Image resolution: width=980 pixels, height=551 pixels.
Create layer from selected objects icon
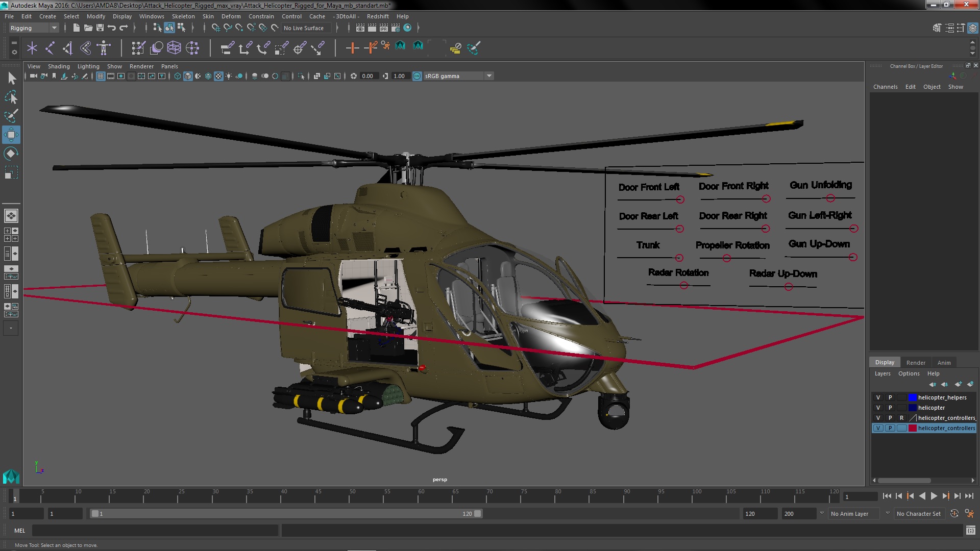[970, 384]
